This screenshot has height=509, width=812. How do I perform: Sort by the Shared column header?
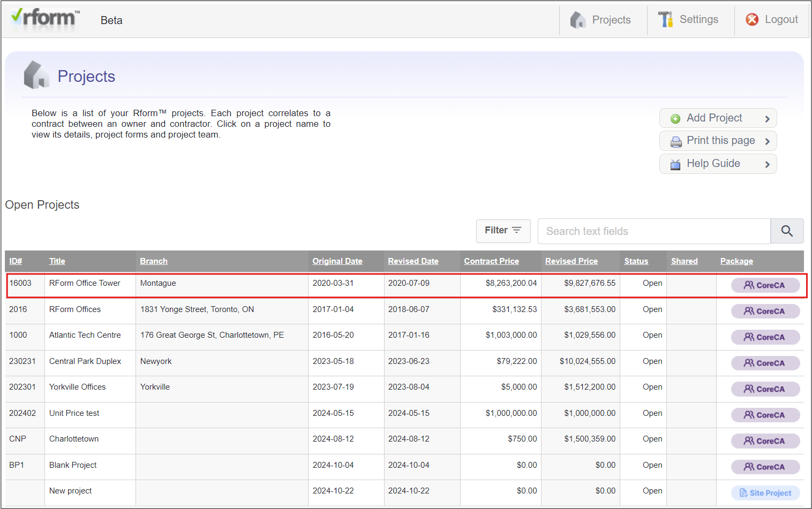(x=685, y=261)
